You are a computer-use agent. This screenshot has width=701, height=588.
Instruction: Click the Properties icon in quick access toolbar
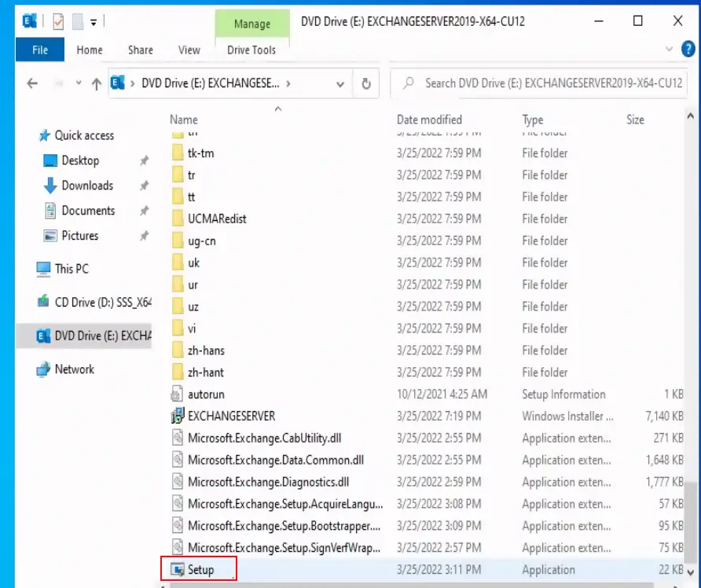point(58,21)
